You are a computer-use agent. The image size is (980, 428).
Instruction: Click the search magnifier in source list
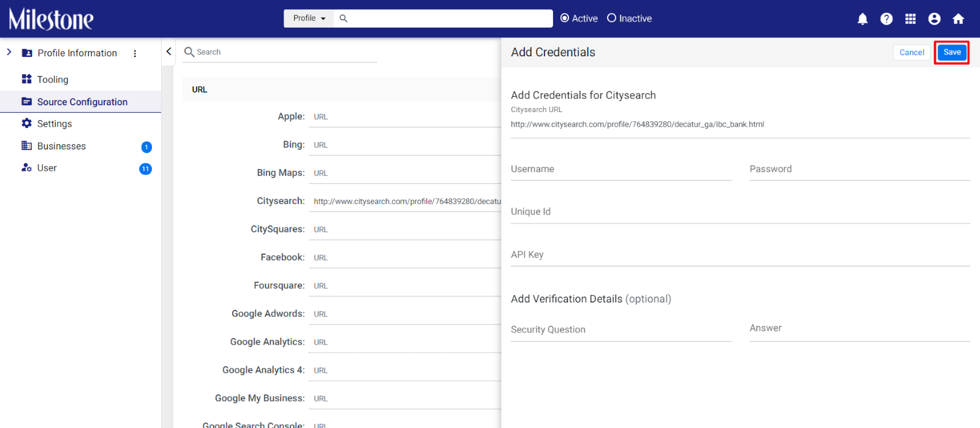(189, 52)
